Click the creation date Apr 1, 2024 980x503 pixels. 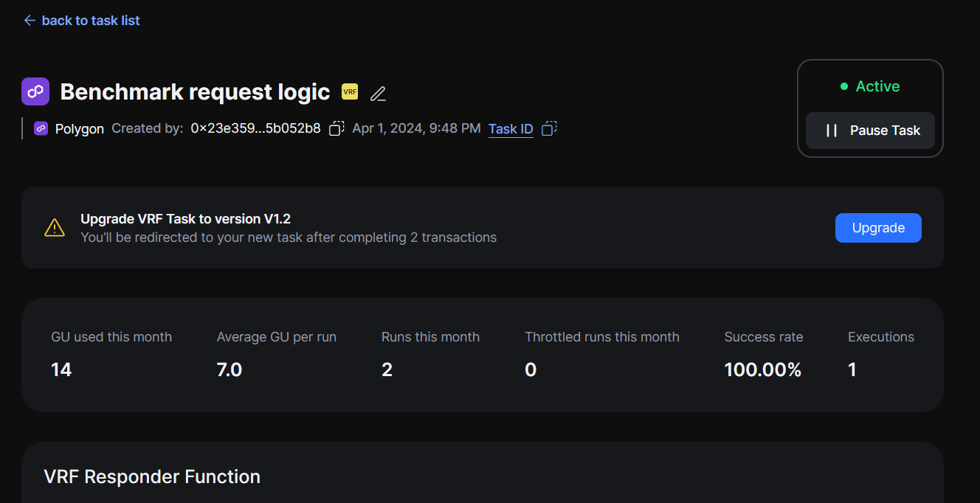point(416,128)
